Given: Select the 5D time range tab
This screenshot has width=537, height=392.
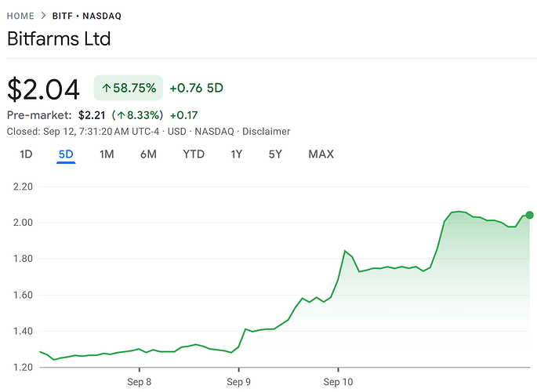Looking at the screenshot, I should coord(66,154).
